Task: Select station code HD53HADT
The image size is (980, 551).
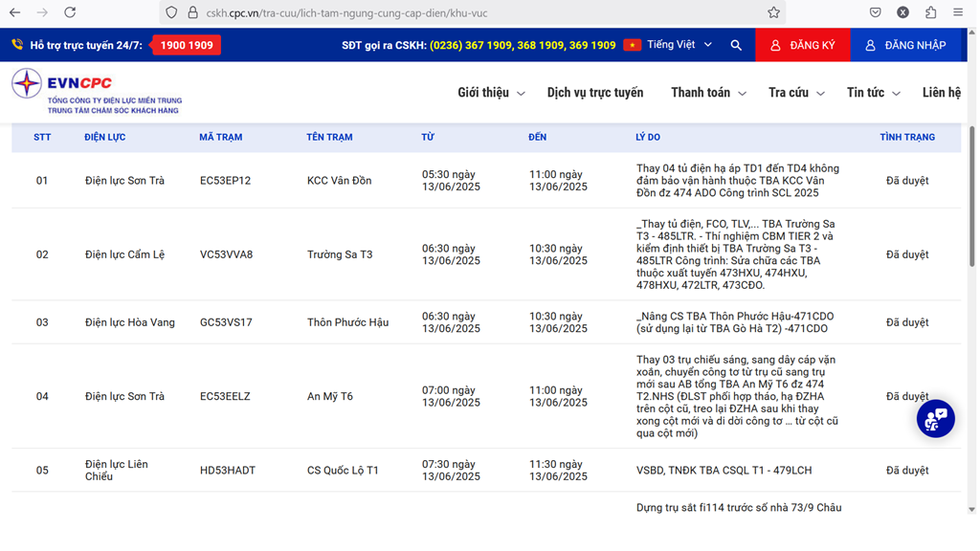Action: pyautogui.click(x=228, y=471)
